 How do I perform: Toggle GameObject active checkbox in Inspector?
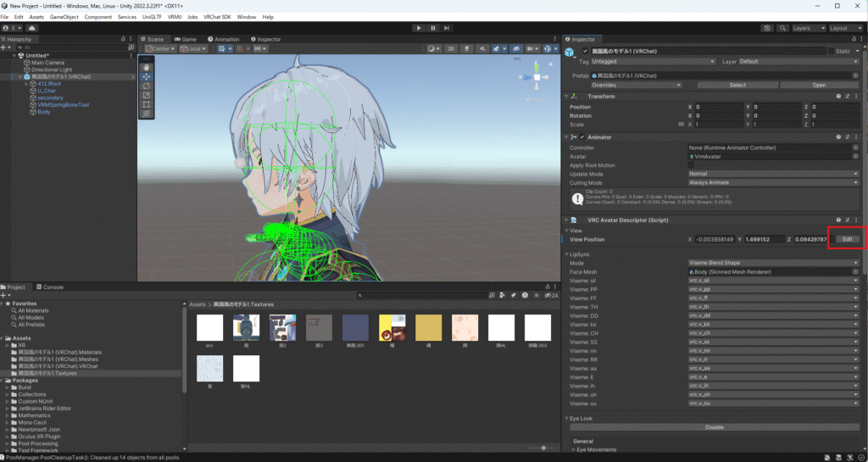(x=585, y=51)
